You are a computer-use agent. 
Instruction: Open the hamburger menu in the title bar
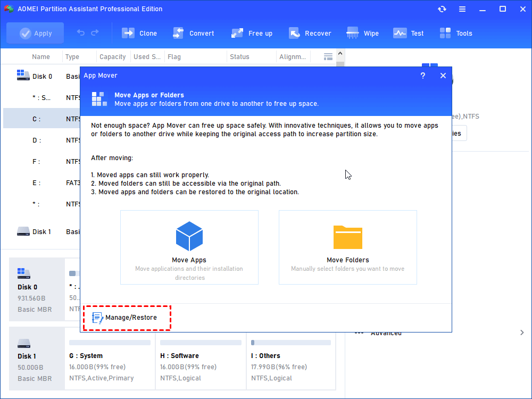(462, 9)
